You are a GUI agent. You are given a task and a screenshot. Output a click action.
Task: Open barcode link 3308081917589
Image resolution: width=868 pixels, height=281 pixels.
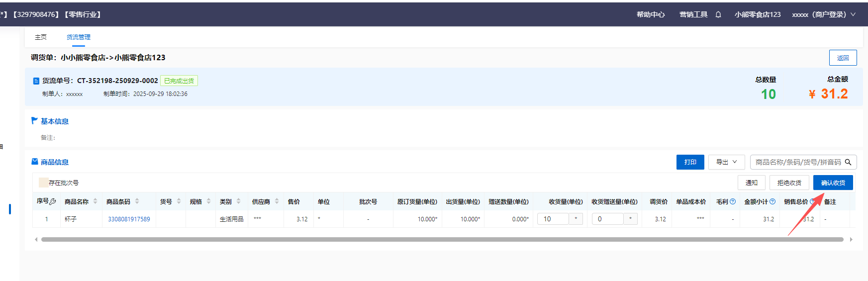(x=129, y=219)
